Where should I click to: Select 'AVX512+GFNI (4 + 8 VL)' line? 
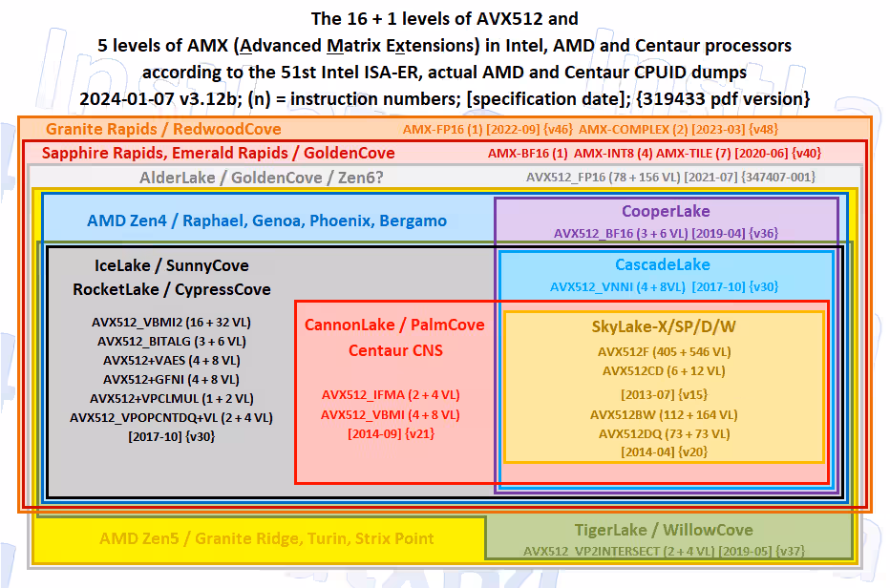tap(171, 380)
